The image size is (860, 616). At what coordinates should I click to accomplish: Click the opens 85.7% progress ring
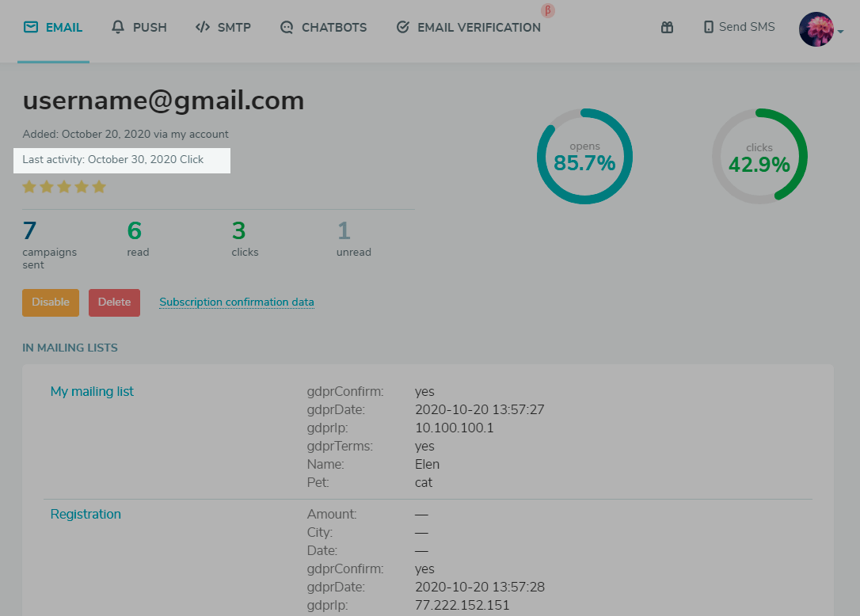pos(584,156)
